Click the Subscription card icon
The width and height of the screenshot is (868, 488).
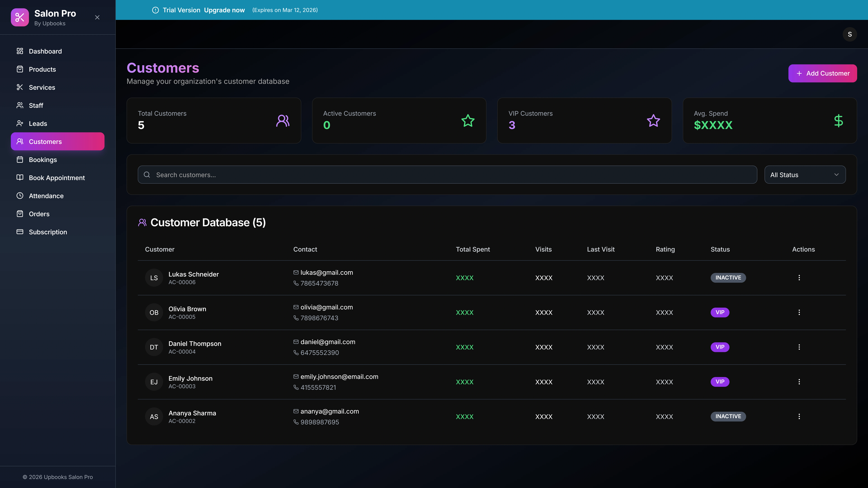click(20, 232)
